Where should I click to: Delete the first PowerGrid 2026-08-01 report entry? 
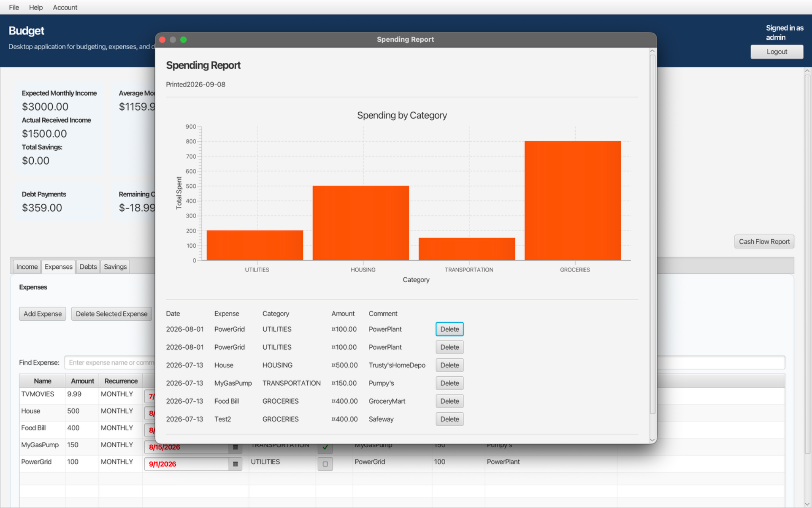point(450,329)
